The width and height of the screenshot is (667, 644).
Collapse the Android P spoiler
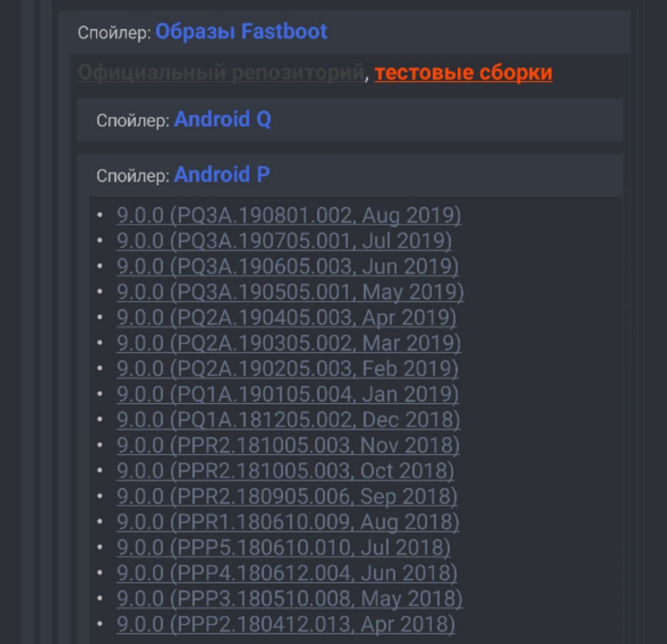221,175
